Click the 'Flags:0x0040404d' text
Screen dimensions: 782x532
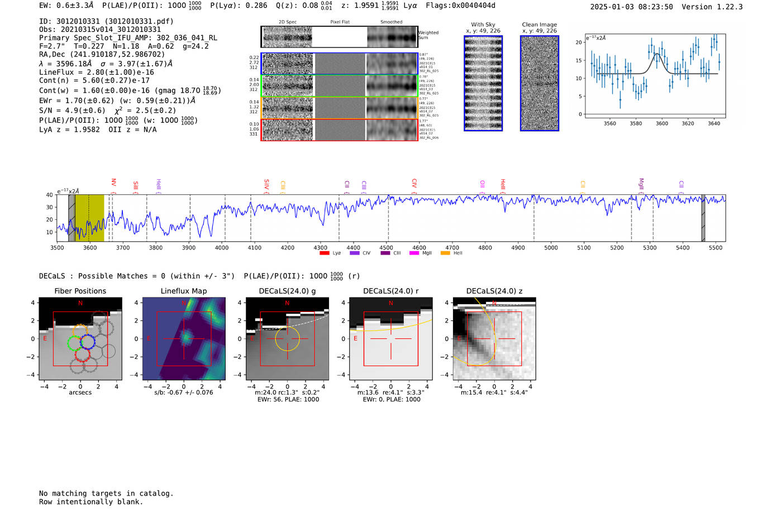pyautogui.click(x=460, y=6)
